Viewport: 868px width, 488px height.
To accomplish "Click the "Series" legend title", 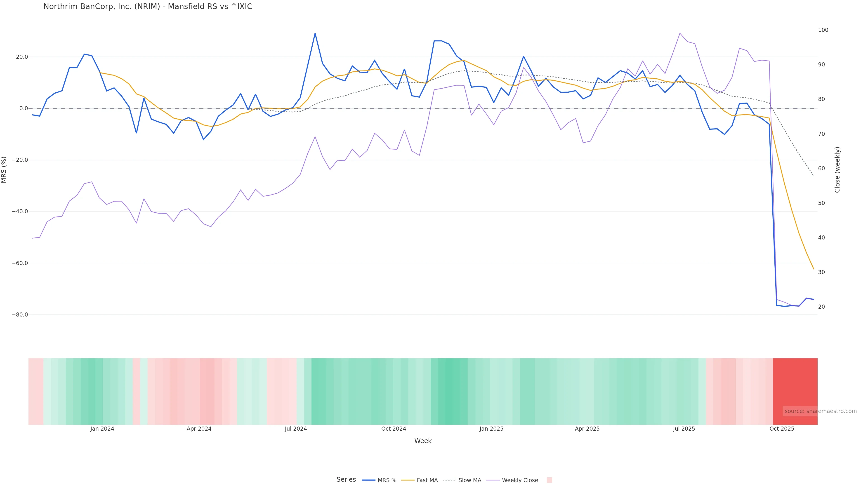I will (x=346, y=480).
